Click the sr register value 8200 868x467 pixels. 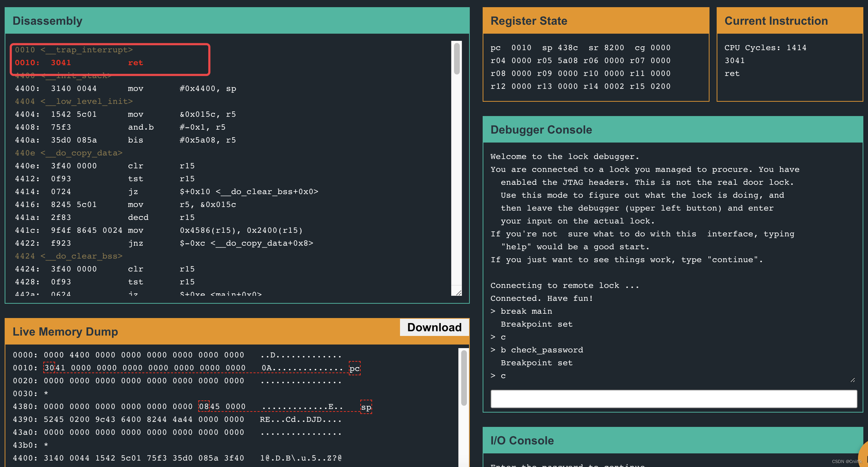point(614,48)
